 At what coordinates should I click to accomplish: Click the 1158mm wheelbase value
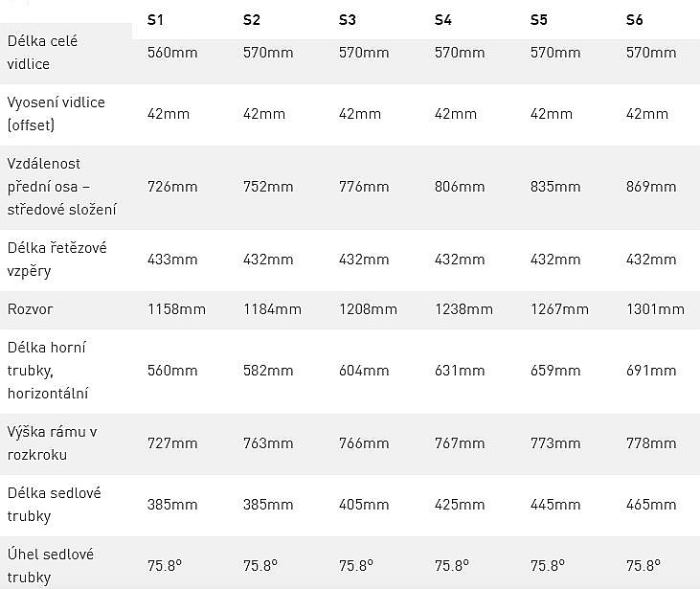click(x=176, y=309)
